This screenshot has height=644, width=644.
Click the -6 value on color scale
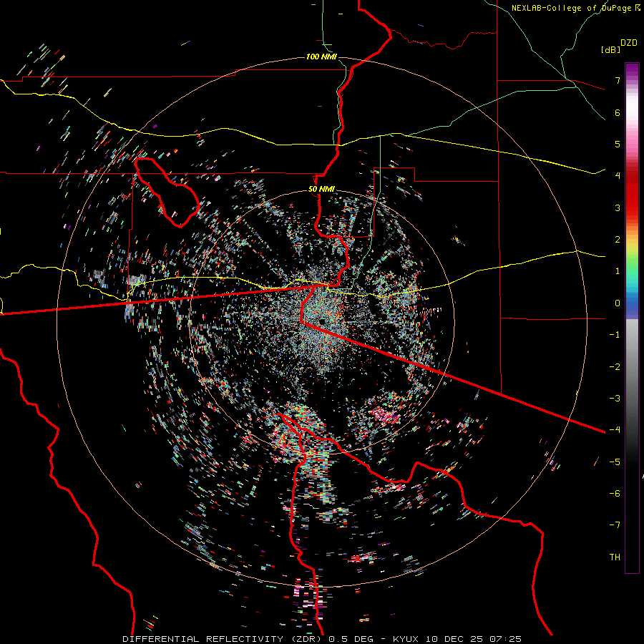click(615, 494)
